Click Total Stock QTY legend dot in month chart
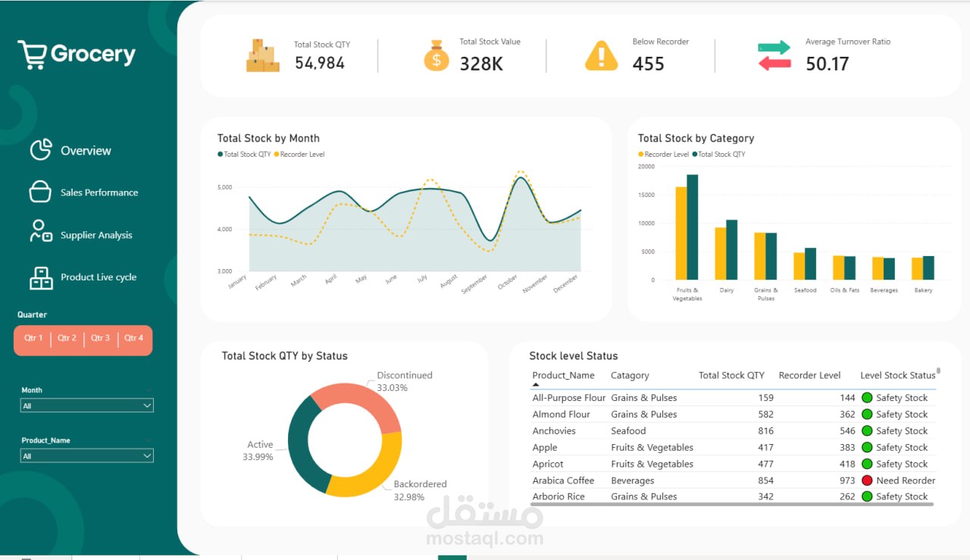The image size is (970, 560). 221,155
